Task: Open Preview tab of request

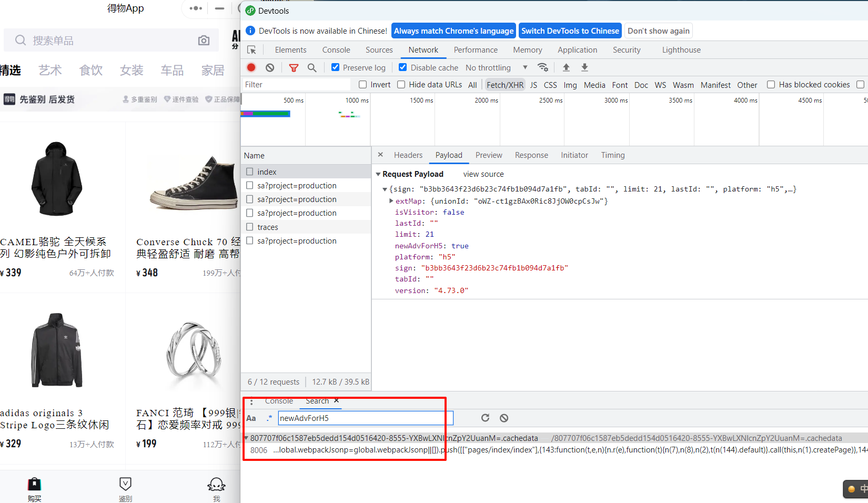Action: [x=489, y=155]
